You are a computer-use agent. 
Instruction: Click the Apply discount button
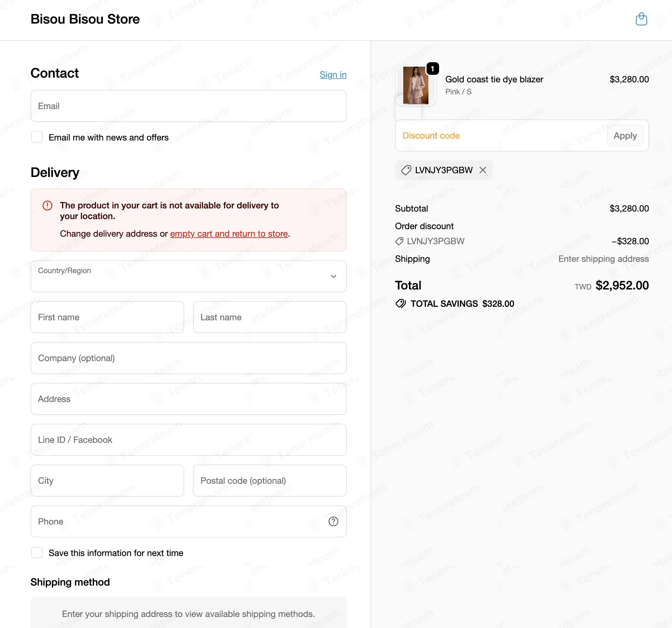pyautogui.click(x=625, y=136)
